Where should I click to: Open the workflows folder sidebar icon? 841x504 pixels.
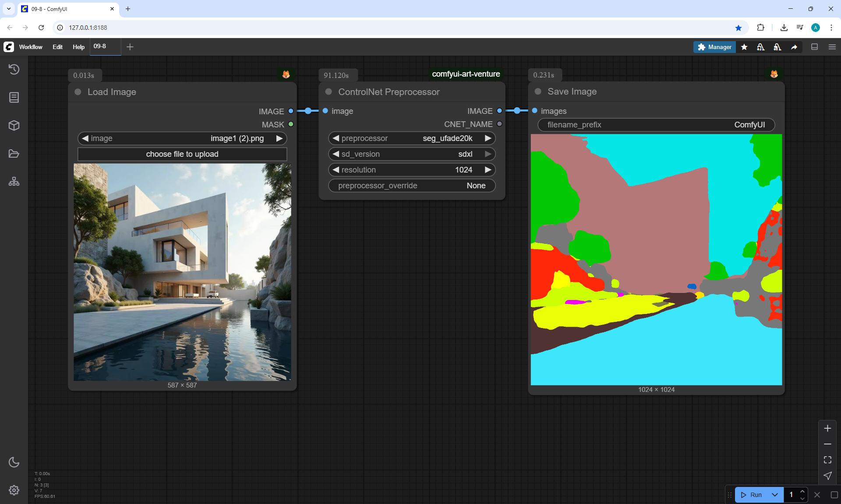click(14, 154)
